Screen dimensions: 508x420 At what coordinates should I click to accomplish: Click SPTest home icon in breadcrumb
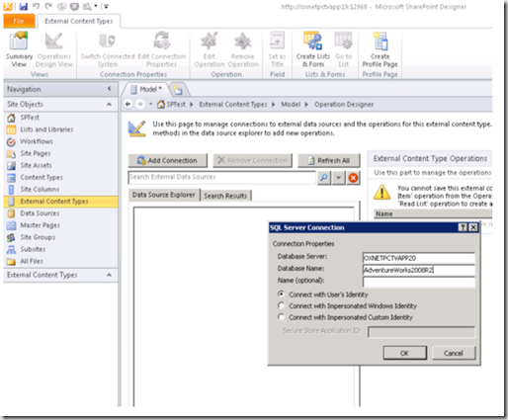tap(161, 105)
